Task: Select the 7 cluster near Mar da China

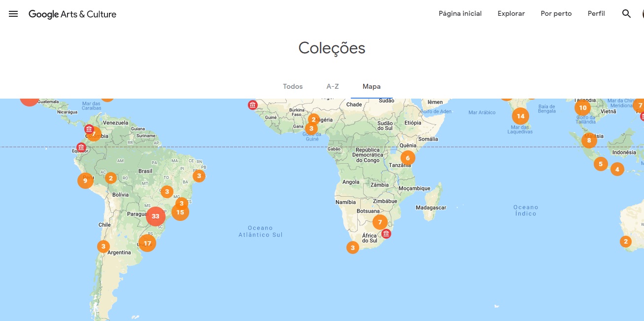Action: [x=640, y=105]
